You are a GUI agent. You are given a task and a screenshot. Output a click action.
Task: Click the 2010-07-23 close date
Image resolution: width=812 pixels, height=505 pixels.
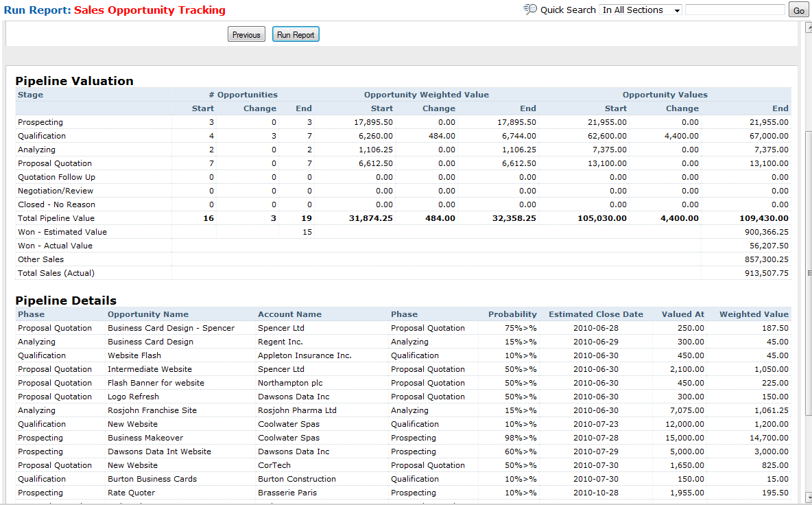coord(596,424)
